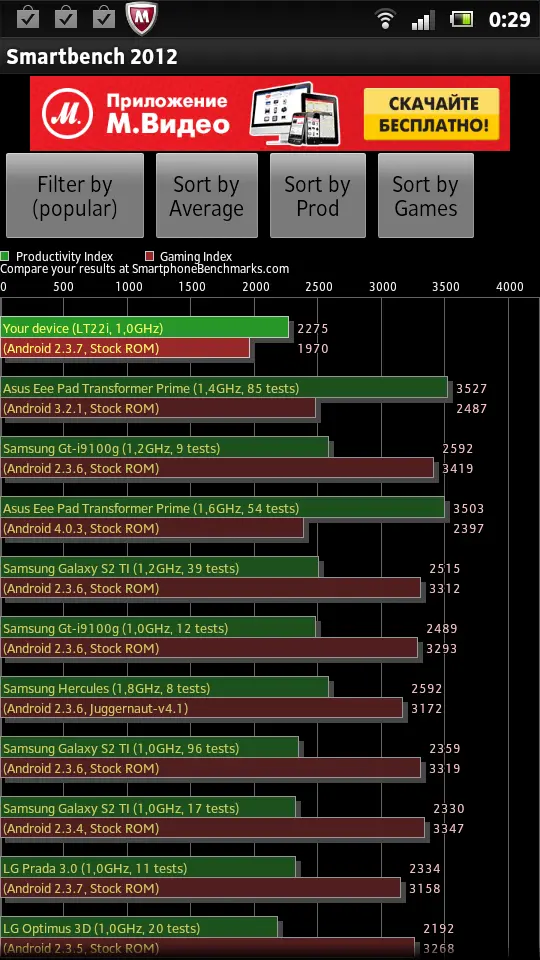Tap the M.Video logo in the ad
Image resolution: width=540 pixels, height=960 pixels.
click(69, 114)
